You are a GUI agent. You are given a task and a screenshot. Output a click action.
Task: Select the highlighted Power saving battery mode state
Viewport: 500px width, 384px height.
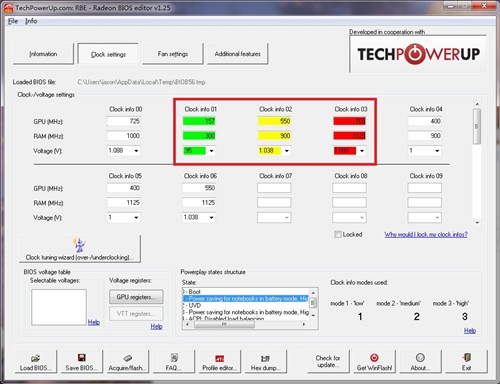[246, 298]
